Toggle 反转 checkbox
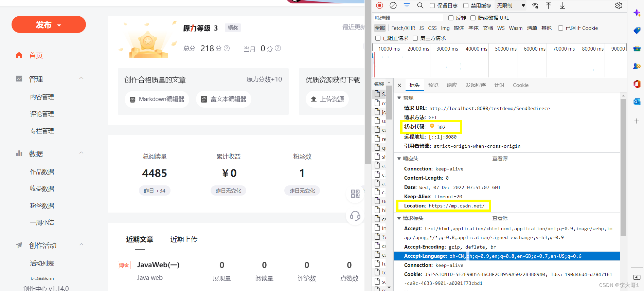Screen dimensions: 644x291 [451, 18]
